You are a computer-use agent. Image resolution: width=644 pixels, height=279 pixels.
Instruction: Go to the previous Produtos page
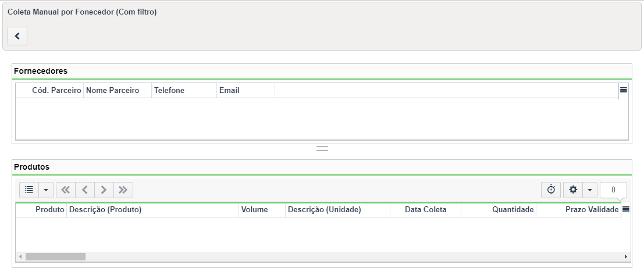click(x=84, y=189)
